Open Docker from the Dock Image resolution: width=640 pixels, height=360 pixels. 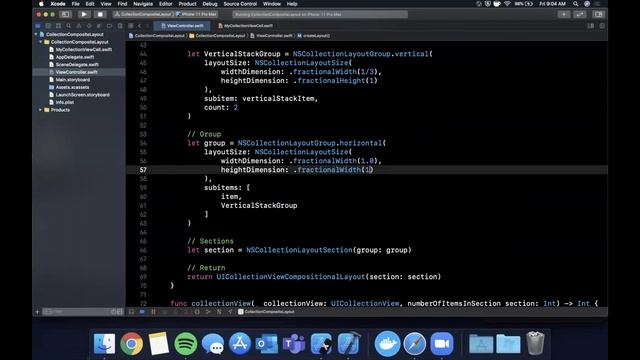387,343
